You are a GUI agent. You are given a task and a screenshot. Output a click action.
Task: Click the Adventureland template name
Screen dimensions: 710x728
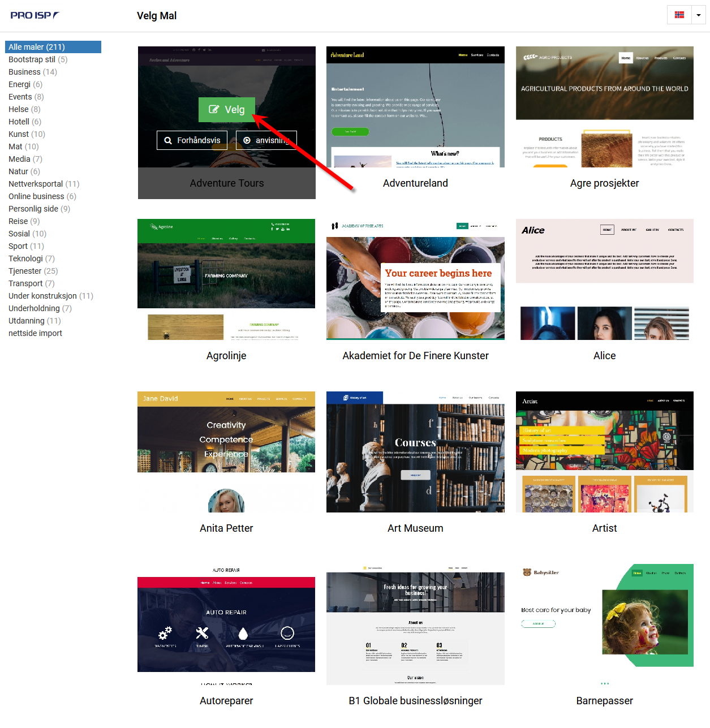[x=415, y=183]
